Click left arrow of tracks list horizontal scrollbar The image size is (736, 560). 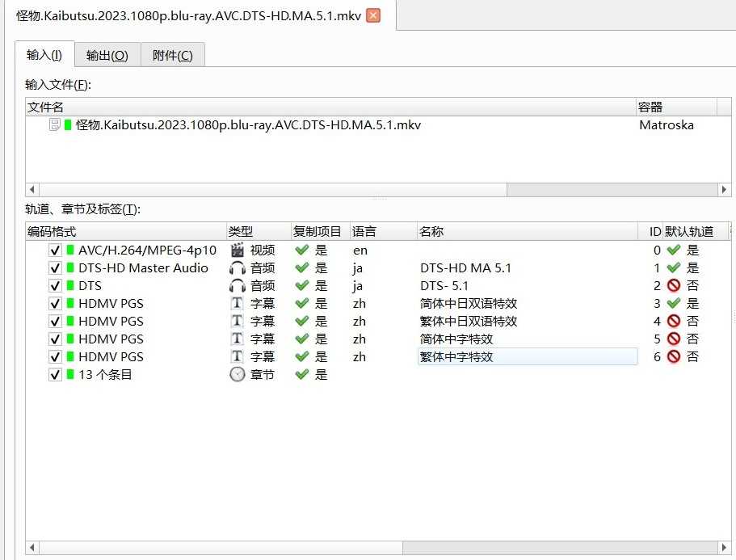tap(32, 547)
